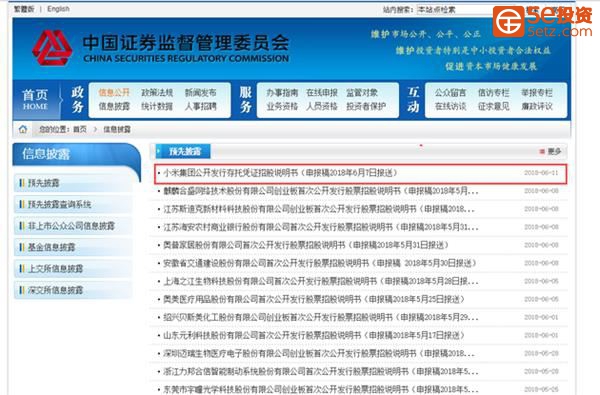Select 非上市公众公司信息披露 in the sidebar

(x=73, y=226)
